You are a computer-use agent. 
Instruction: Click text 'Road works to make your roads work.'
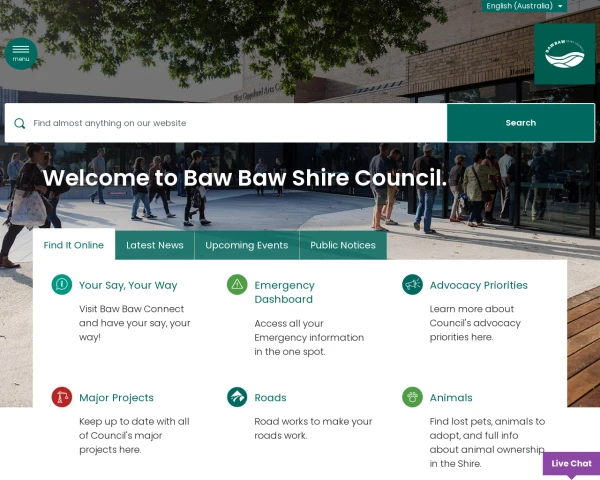tap(313, 428)
